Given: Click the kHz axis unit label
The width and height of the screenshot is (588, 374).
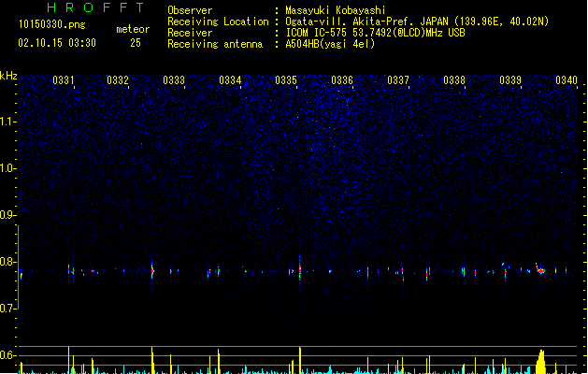Looking at the screenshot, I should [x=8, y=76].
